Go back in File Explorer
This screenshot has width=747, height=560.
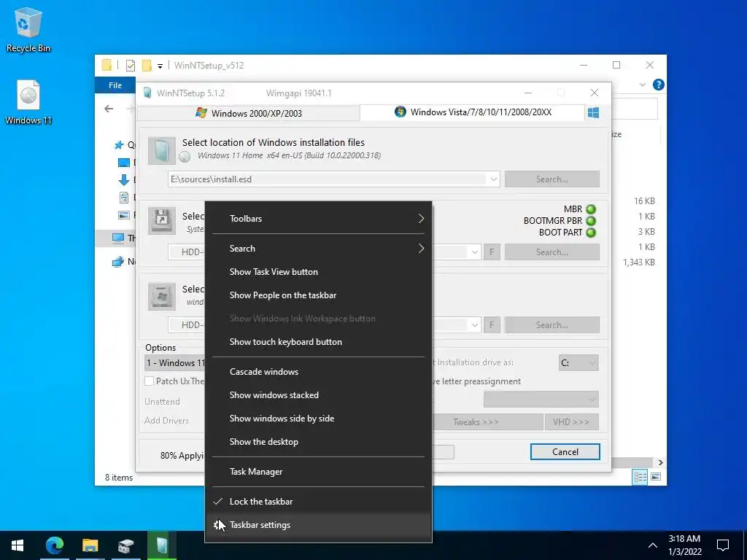pos(109,109)
